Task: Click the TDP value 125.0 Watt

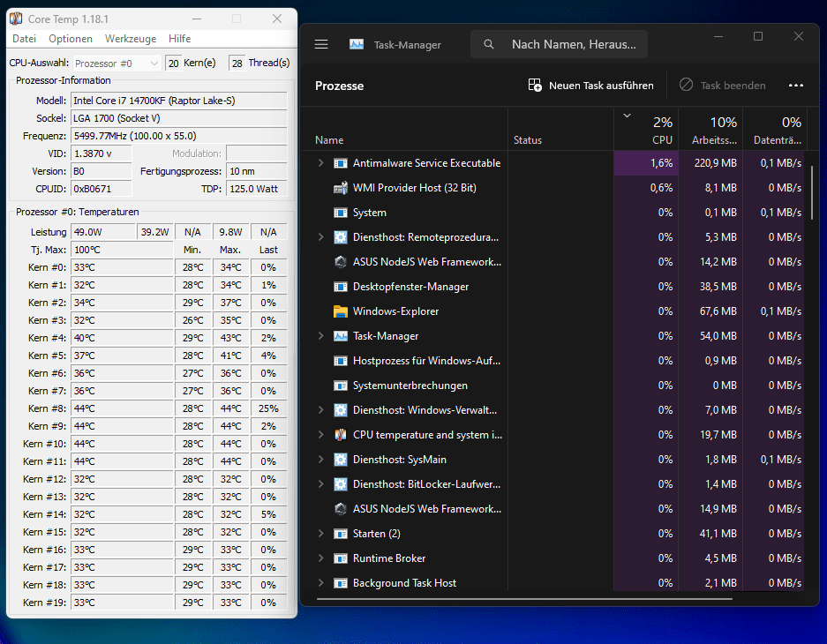Action: click(x=257, y=189)
